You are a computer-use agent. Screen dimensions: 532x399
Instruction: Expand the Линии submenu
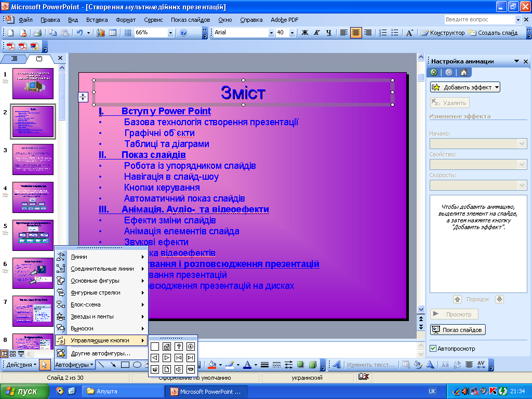(x=101, y=257)
